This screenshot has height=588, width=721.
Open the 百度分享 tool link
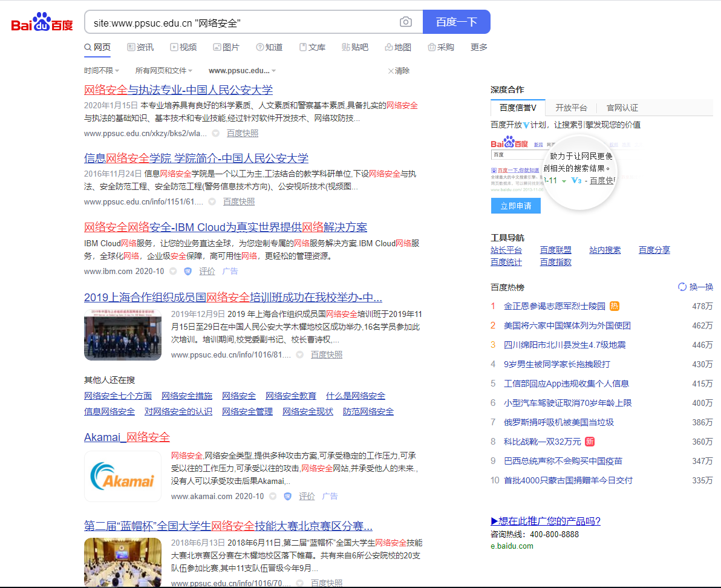click(x=654, y=250)
